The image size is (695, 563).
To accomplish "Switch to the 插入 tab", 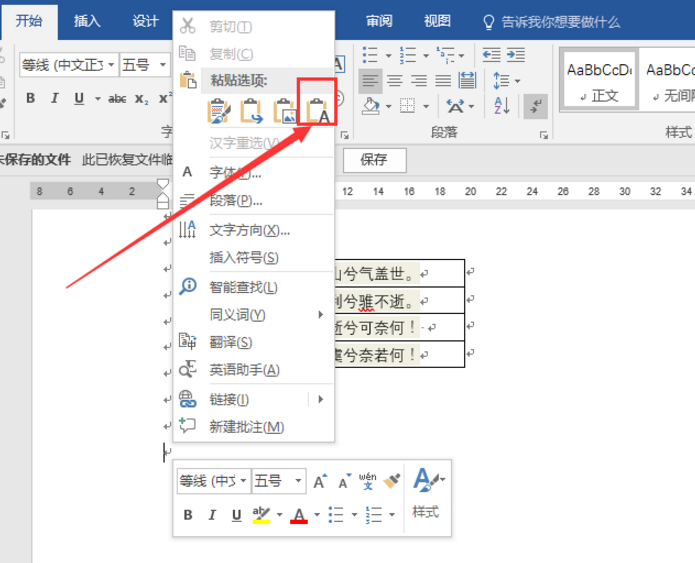I will [x=87, y=21].
